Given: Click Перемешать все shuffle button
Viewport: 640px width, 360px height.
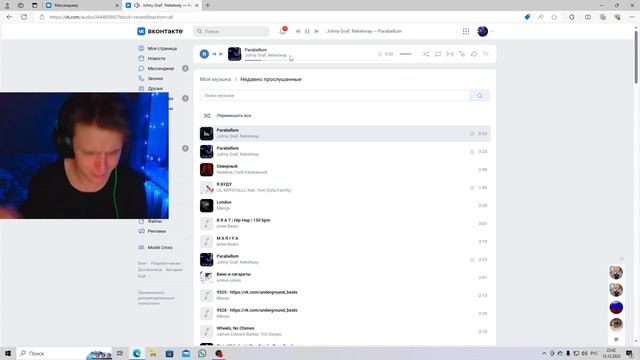Looking at the screenshot, I should [227, 116].
